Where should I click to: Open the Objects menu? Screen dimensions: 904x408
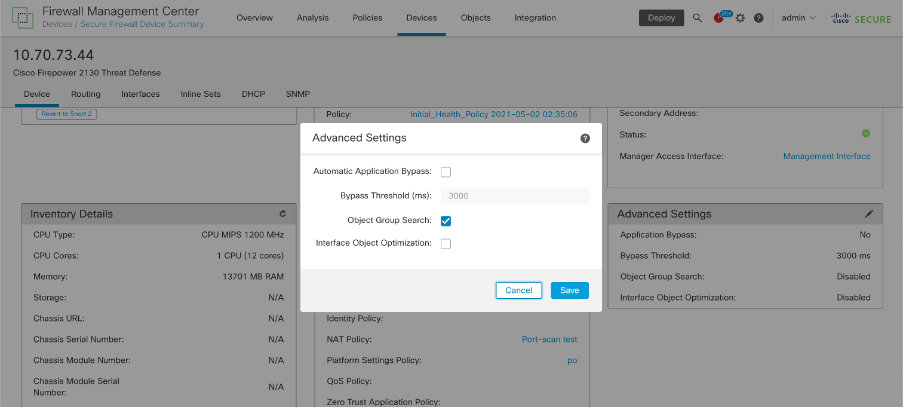pos(476,18)
